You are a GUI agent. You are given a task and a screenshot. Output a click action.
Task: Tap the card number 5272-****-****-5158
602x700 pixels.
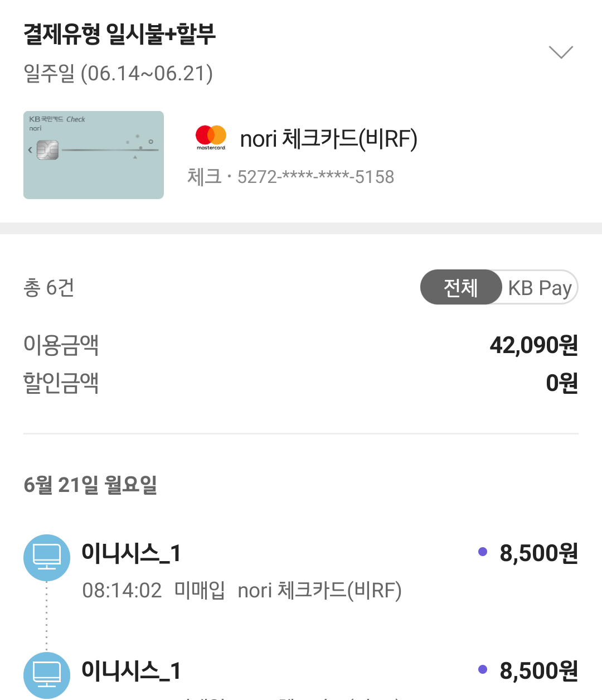tap(315, 177)
